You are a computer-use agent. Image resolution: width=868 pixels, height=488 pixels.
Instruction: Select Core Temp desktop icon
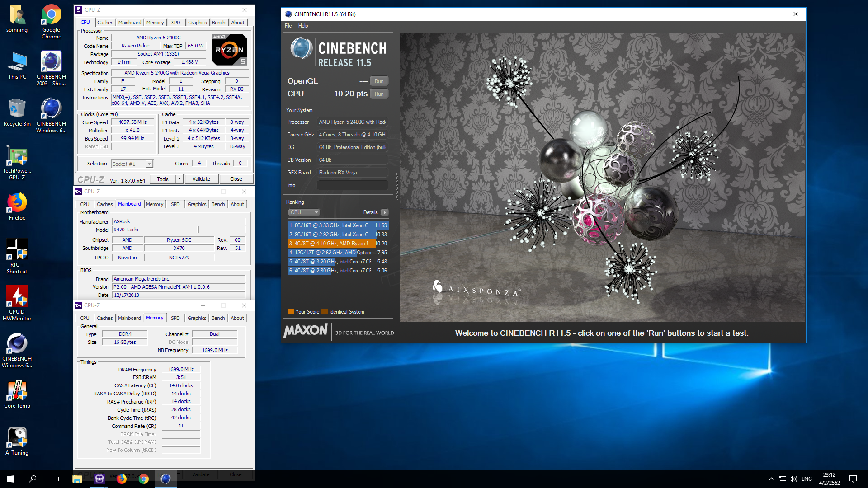[x=17, y=394]
